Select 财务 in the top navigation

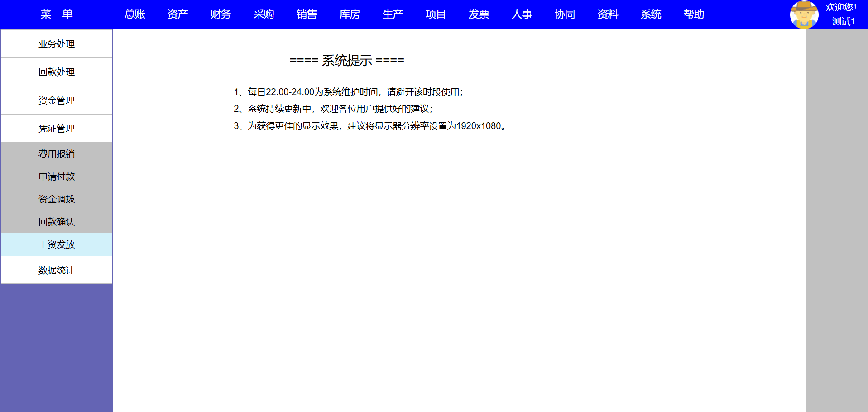(221, 14)
